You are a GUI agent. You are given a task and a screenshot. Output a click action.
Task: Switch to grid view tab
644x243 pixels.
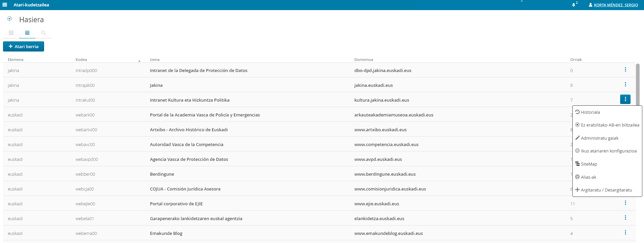[x=11, y=33]
